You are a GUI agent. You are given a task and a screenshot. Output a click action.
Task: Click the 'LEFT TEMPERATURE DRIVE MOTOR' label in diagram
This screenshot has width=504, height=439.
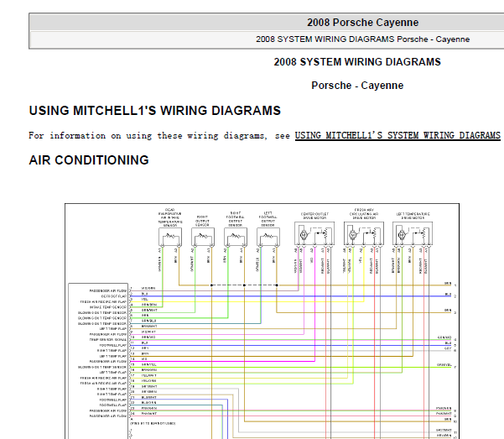coord(413,216)
